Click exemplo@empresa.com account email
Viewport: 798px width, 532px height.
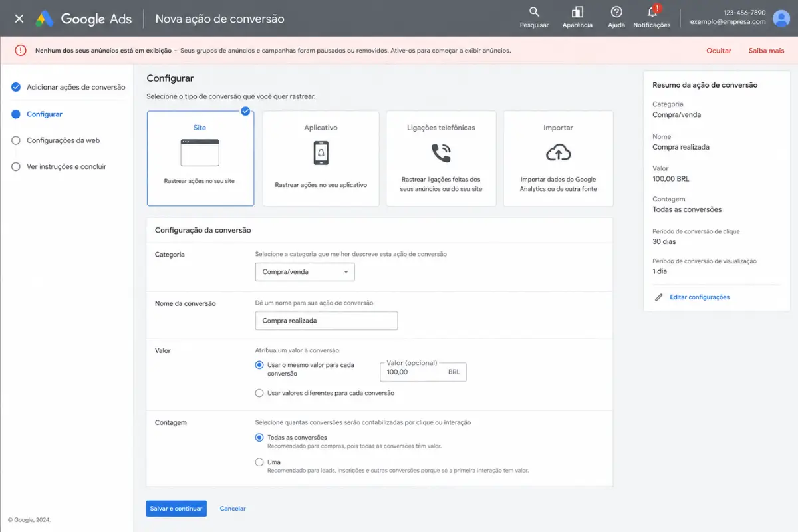(728, 22)
